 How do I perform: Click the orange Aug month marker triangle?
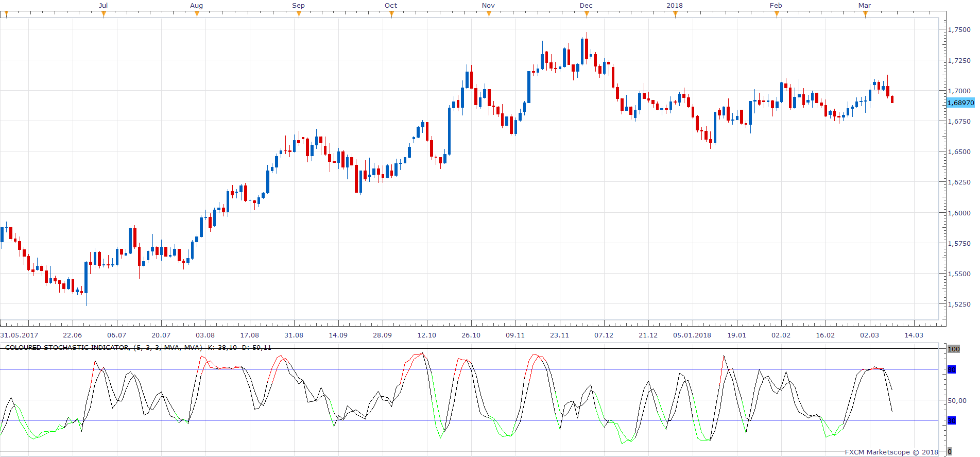(x=197, y=14)
